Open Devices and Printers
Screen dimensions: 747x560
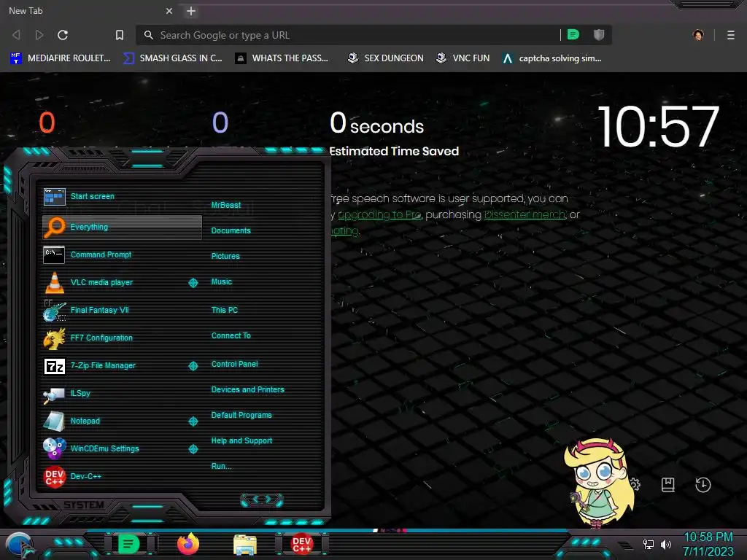(x=248, y=389)
